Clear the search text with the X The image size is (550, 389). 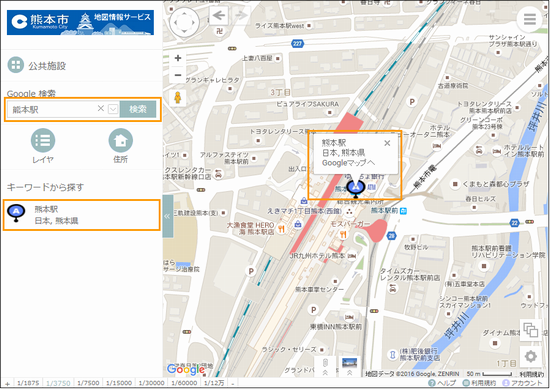(x=101, y=108)
